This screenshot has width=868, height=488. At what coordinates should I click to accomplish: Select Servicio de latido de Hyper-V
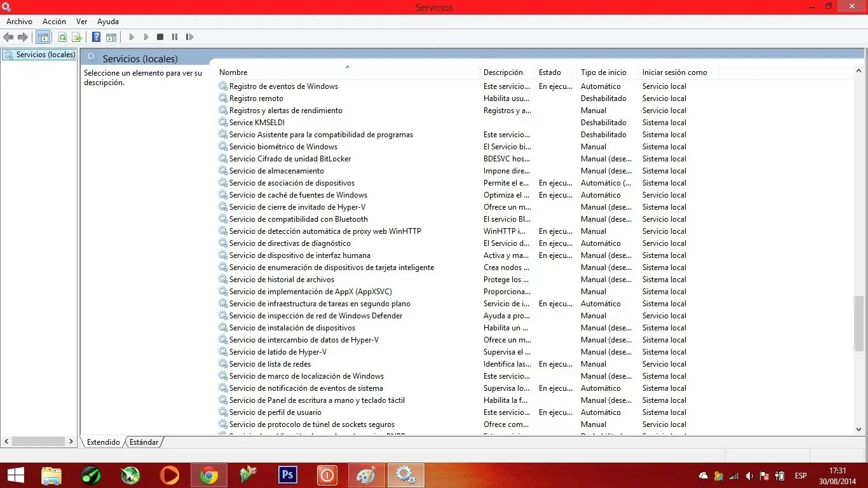tap(278, 352)
